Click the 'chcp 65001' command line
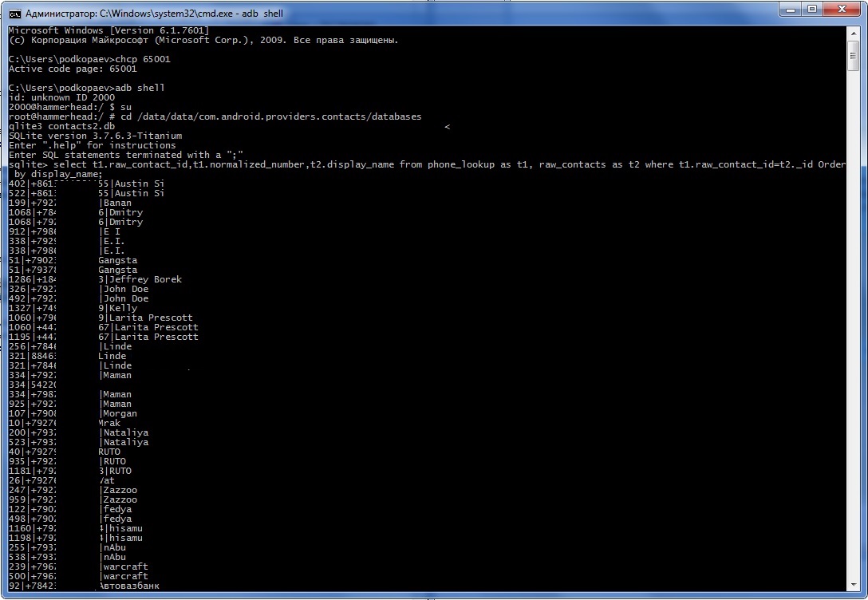This screenshot has height=600, width=868. (x=89, y=59)
